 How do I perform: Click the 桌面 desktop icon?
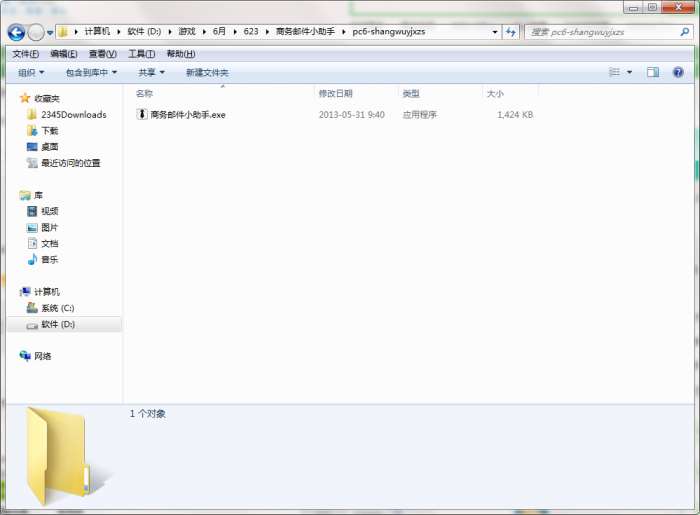coord(32,147)
